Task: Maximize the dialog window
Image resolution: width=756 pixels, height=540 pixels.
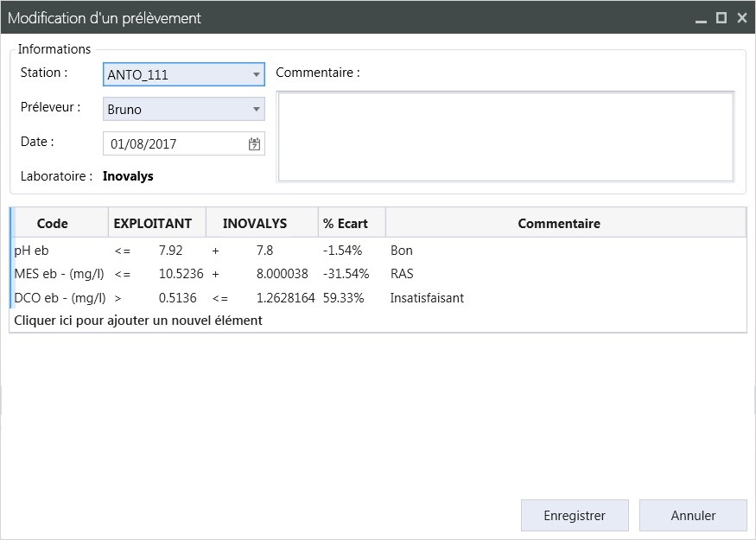Action: [x=721, y=17]
